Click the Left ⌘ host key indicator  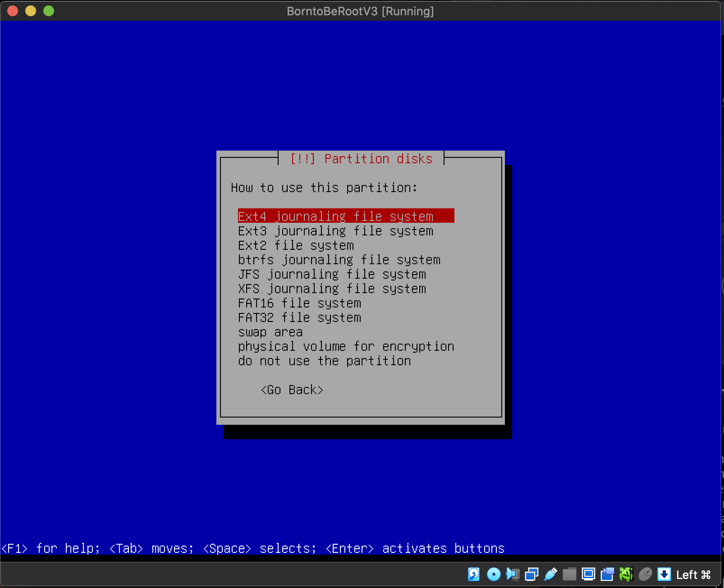(x=693, y=574)
